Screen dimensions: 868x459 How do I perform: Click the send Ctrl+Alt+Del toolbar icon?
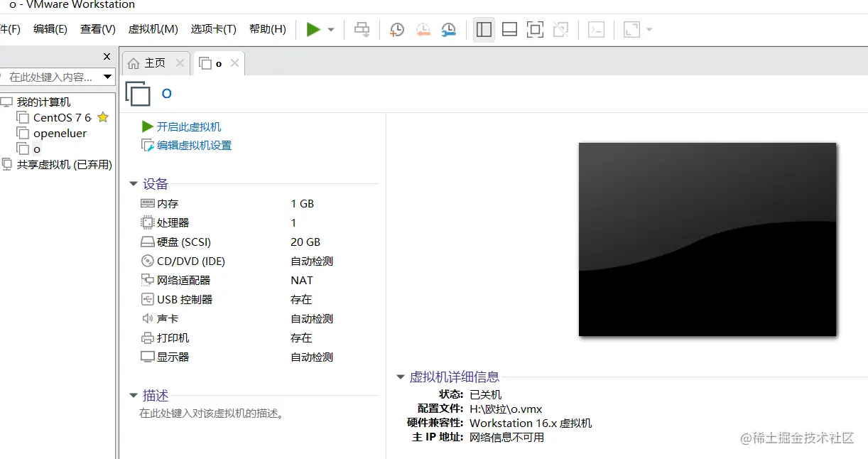click(362, 29)
